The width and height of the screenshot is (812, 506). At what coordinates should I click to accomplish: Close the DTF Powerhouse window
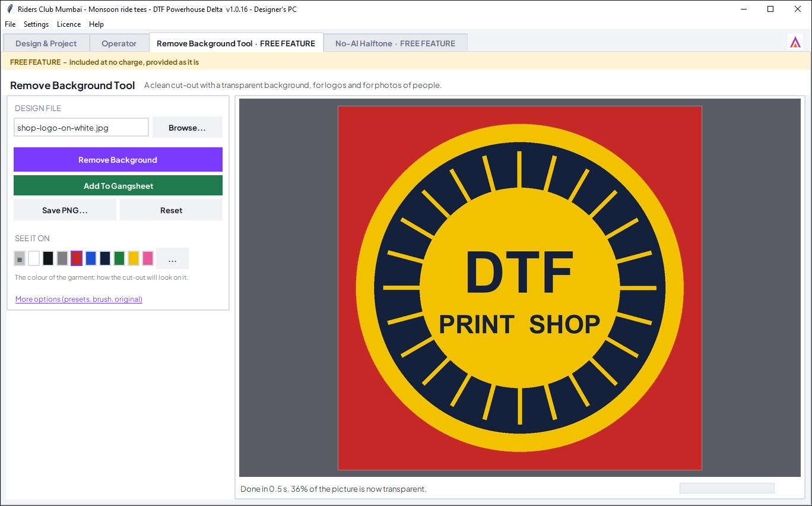tap(797, 9)
